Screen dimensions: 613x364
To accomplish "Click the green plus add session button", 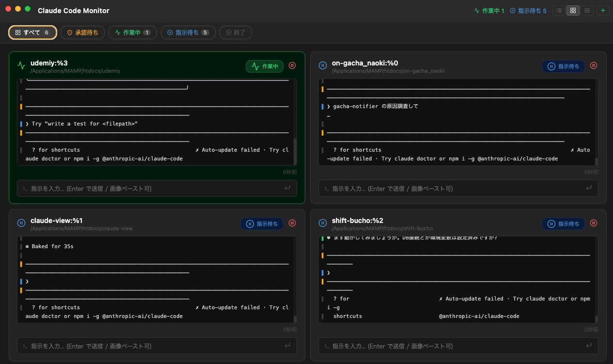I will pos(603,10).
